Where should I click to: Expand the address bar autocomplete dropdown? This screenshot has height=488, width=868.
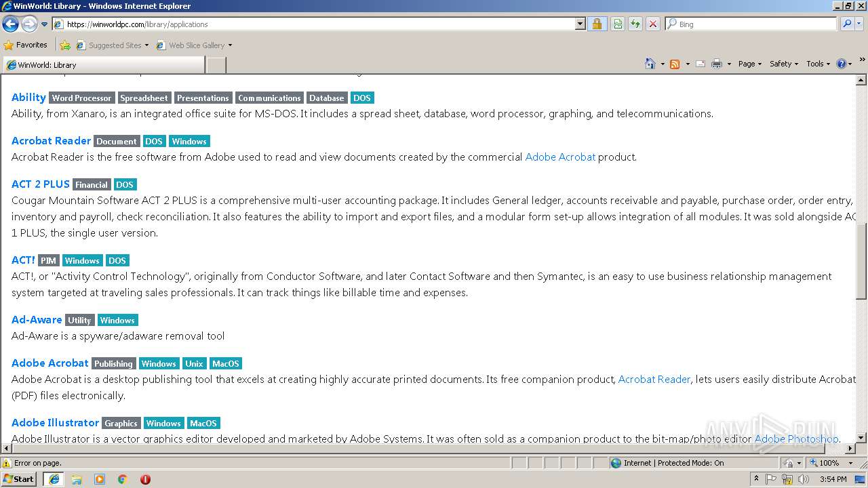[580, 24]
